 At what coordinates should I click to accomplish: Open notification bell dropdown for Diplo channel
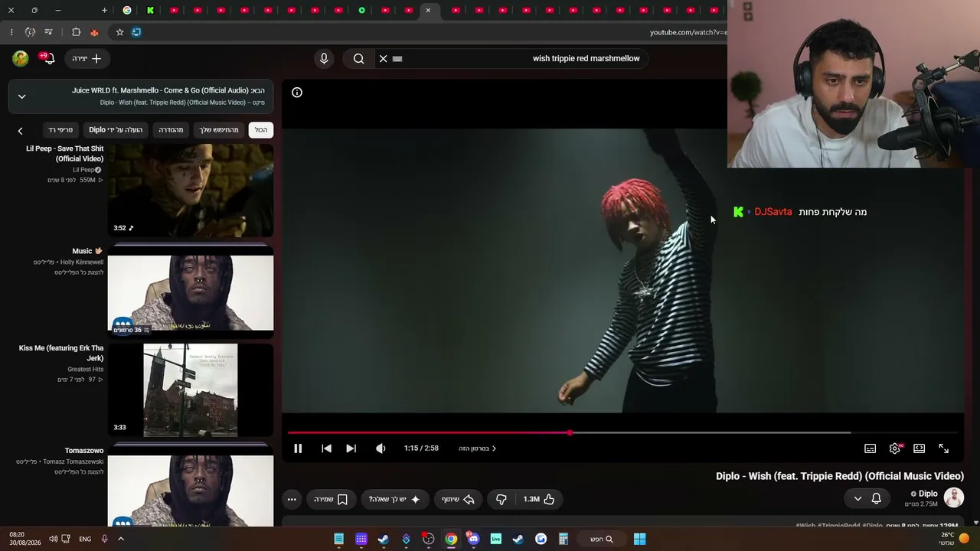tap(867, 499)
